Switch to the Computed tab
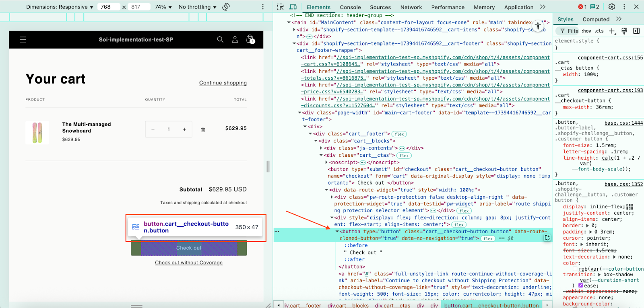644x308 pixels. (596, 19)
